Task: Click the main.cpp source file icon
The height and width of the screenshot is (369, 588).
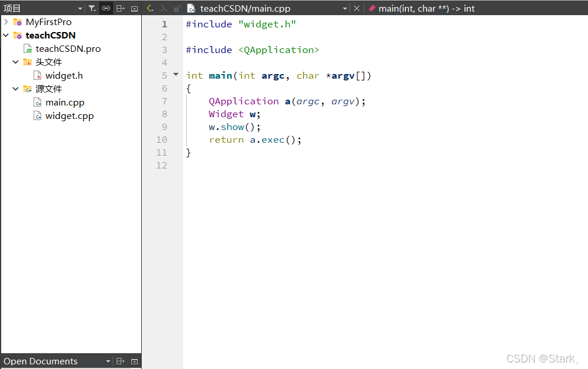Action: coord(37,102)
